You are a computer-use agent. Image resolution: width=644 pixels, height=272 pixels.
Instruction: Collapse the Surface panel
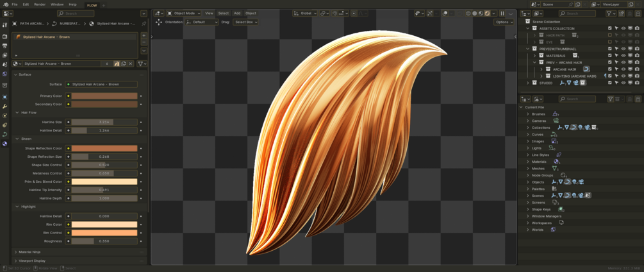click(15, 74)
